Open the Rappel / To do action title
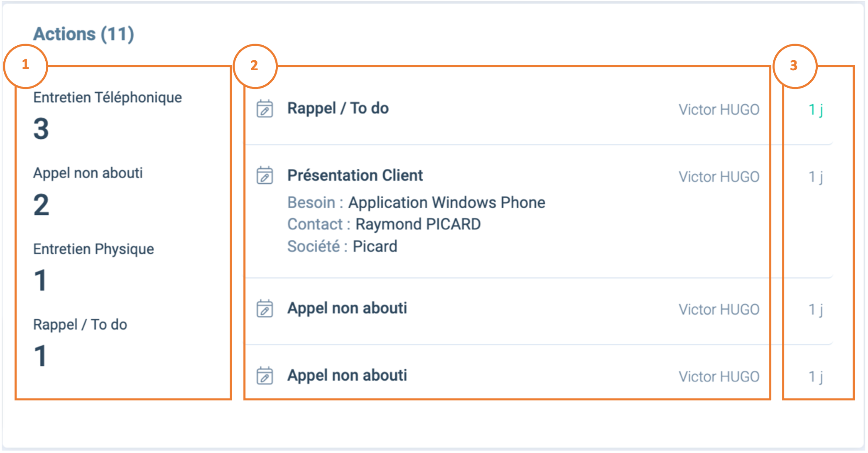 (338, 108)
